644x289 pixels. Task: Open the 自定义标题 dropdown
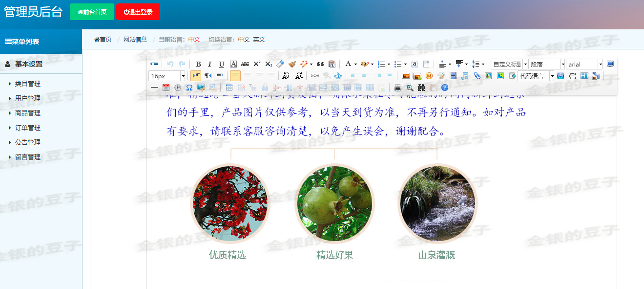click(509, 64)
